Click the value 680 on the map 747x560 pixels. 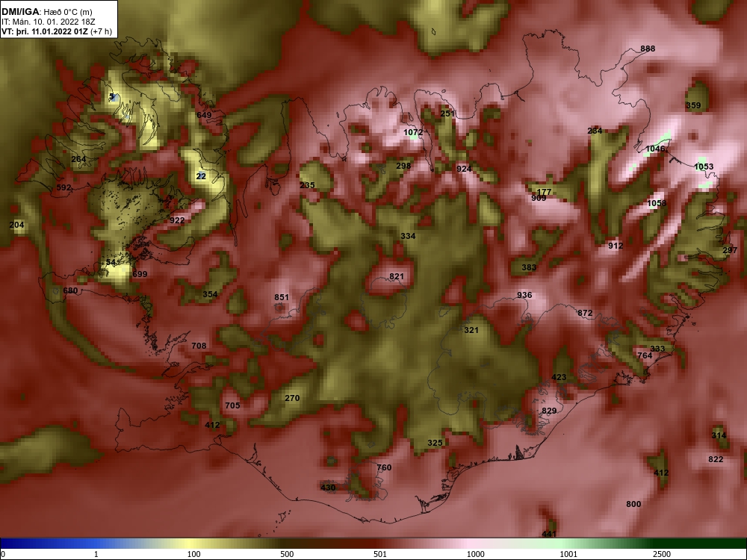(x=70, y=290)
